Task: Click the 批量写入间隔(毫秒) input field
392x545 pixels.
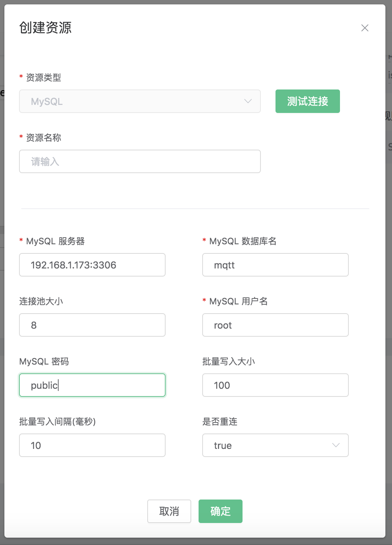Action: pyautogui.click(x=92, y=445)
